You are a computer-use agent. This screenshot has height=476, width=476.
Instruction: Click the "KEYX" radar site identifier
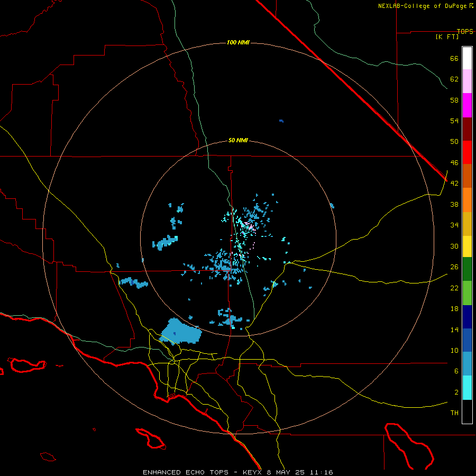click(252, 472)
